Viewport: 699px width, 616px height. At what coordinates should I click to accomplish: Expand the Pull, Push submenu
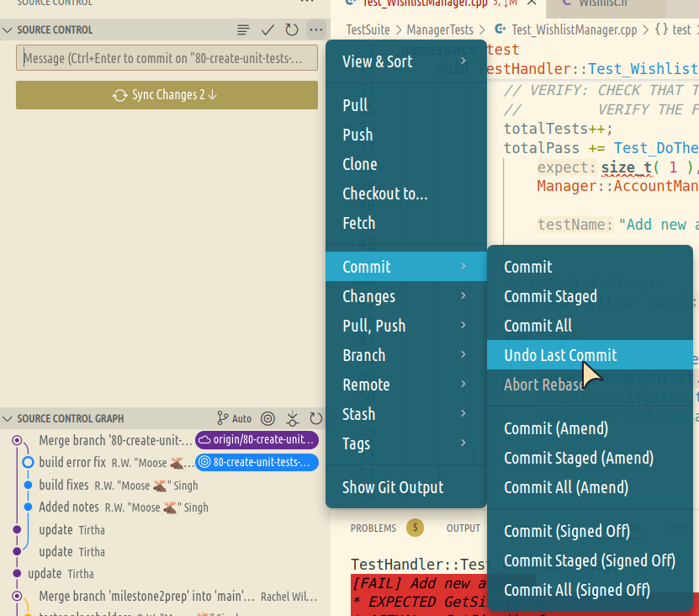click(405, 326)
